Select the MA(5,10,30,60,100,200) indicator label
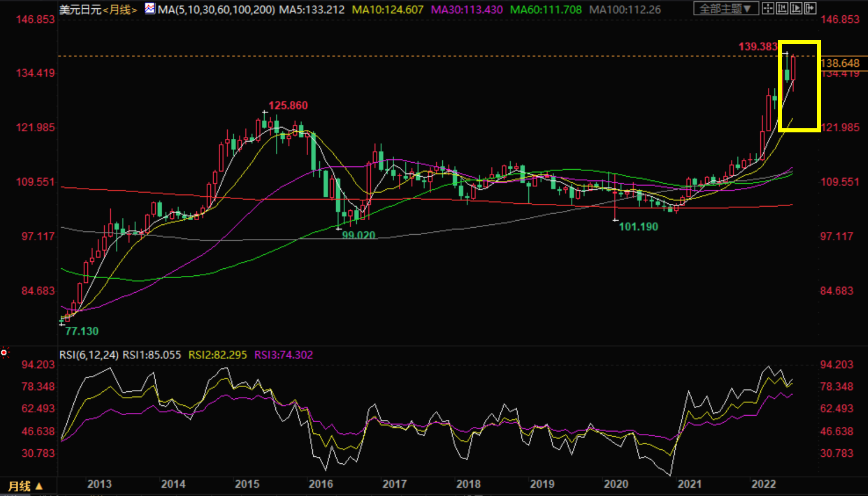The height and width of the screenshot is (496, 868). (216, 9)
